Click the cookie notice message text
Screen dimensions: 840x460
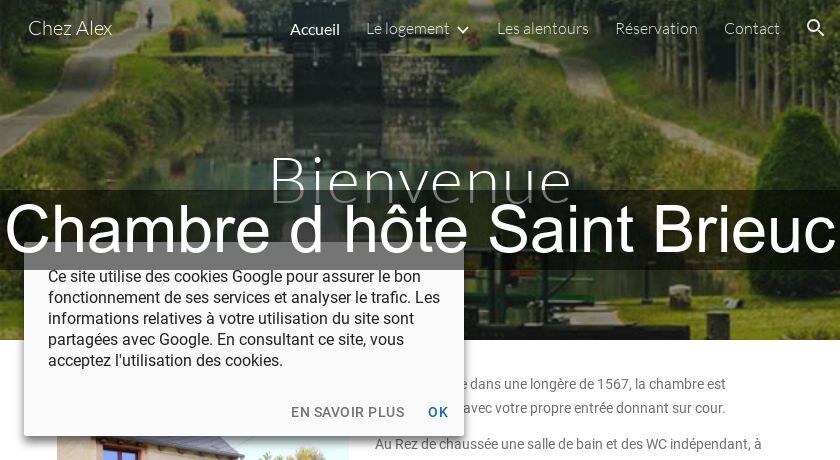[244, 319]
